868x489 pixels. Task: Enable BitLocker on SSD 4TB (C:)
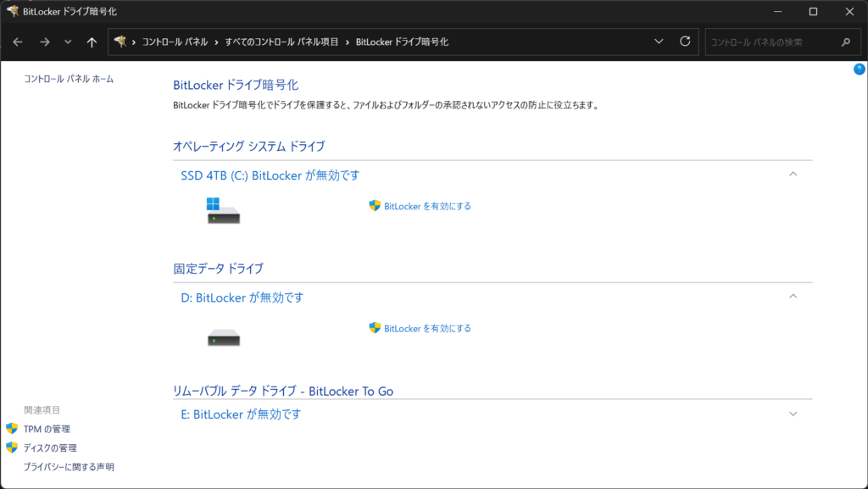(x=427, y=206)
